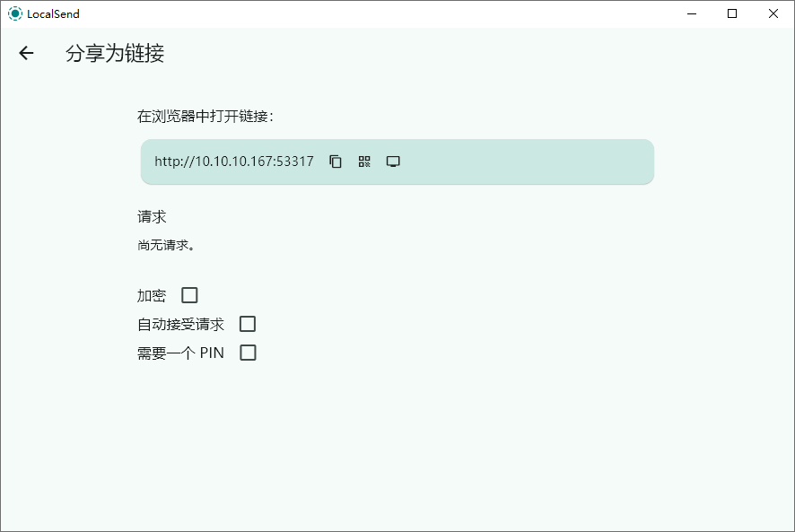Go back using the arrow icon
This screenshot has width=795, height=532.
[26, 53]
